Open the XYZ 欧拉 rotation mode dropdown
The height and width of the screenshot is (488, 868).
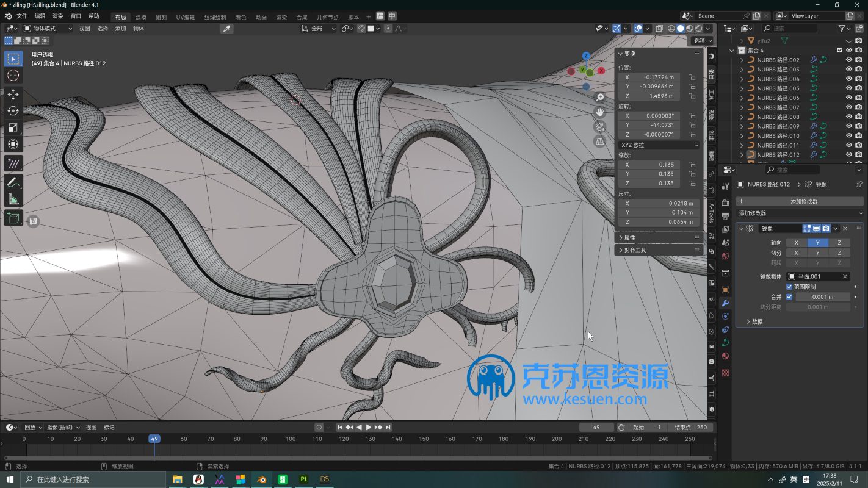(x=659, y=145)
